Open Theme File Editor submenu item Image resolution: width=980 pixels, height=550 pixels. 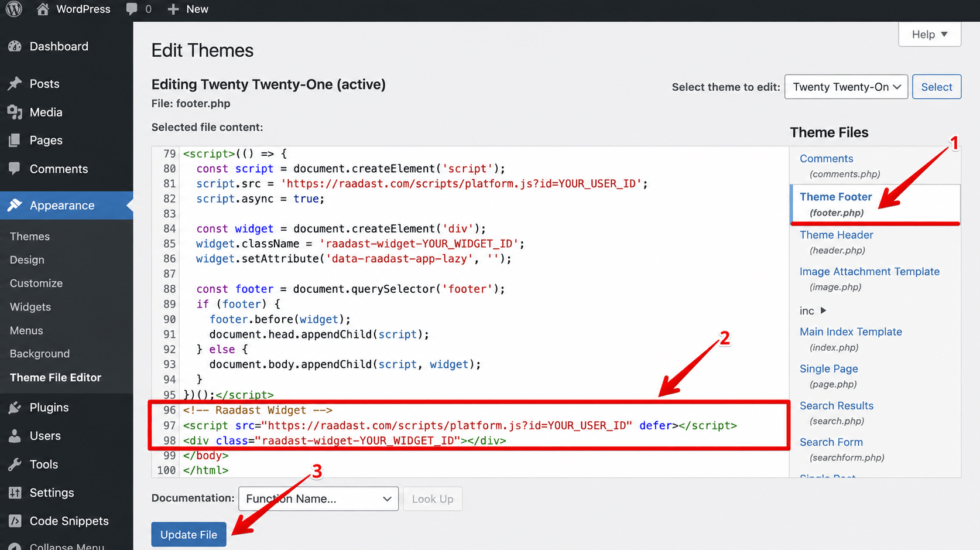click(x=56, y=377)
